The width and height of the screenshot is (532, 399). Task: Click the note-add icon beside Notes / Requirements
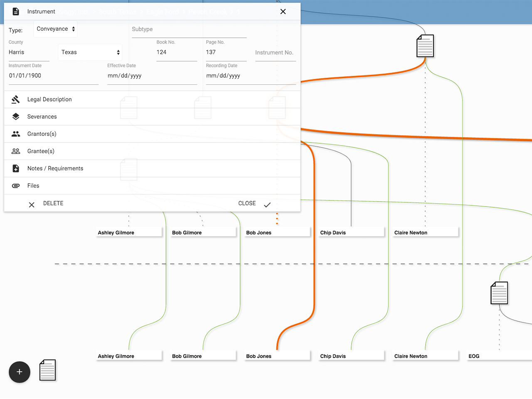[x=16, y=168]
